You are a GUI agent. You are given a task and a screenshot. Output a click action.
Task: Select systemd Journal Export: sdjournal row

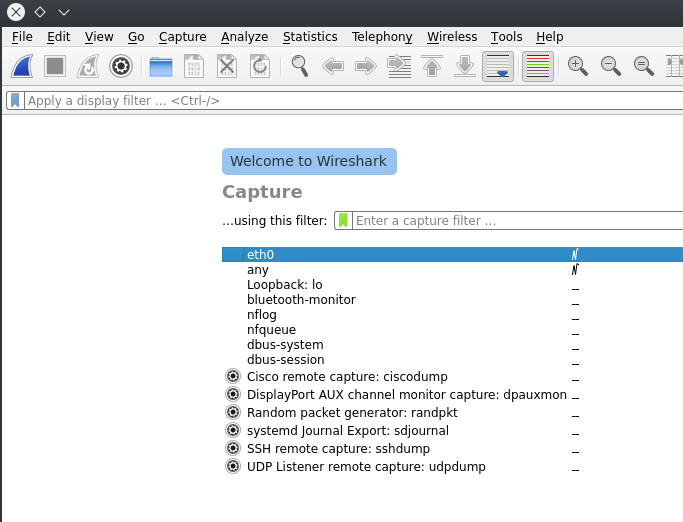click(x=453, y=430)
